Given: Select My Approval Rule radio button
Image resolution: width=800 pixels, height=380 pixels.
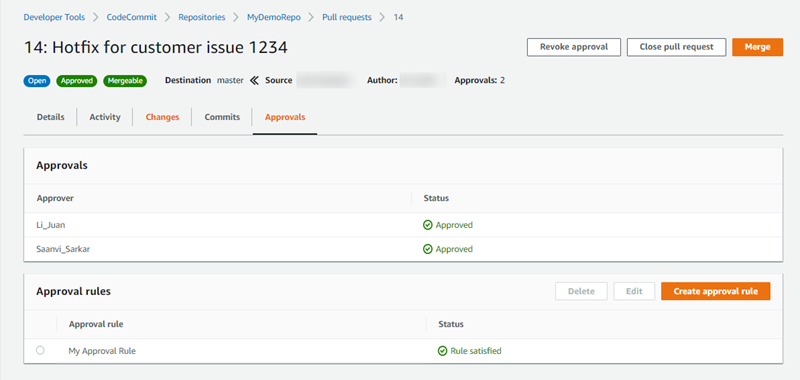Looking at the screenshot, I should click(40, 350).
